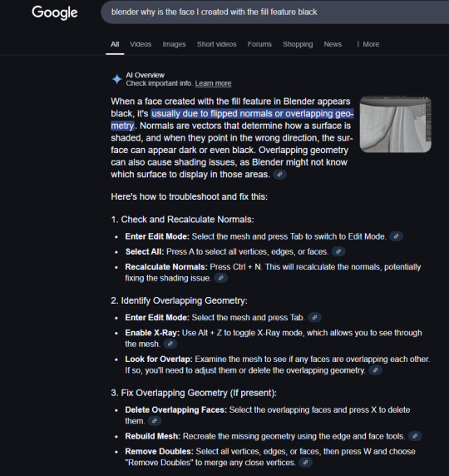Click 'Remove Doubles:' bold bullet text
This screenshot has width=449, height=476.
coord(159,451)
